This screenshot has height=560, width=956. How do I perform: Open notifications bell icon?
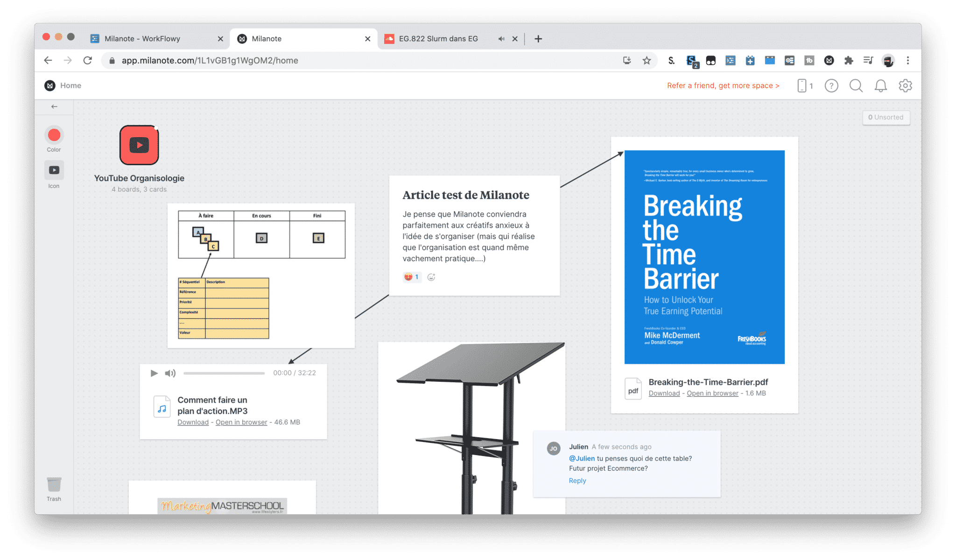click(881, 85)
